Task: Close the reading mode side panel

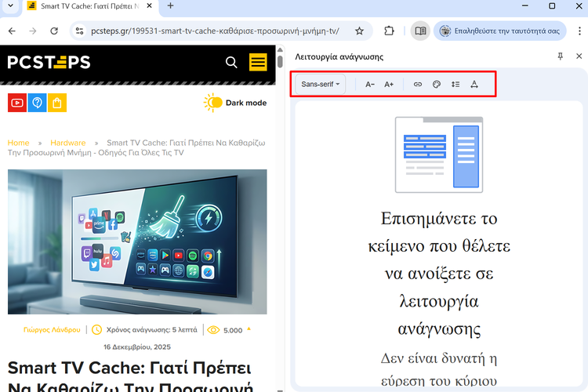Action: (579, 56)
